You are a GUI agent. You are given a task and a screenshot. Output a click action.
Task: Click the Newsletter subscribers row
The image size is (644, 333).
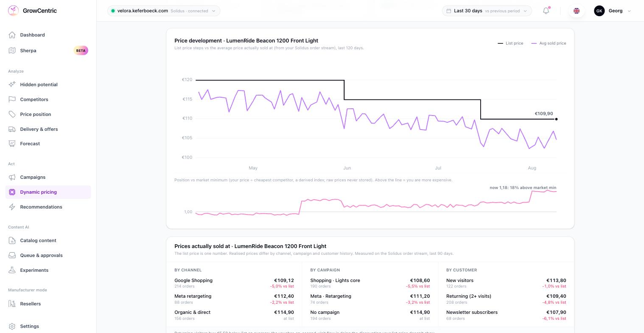coord(506,315)
